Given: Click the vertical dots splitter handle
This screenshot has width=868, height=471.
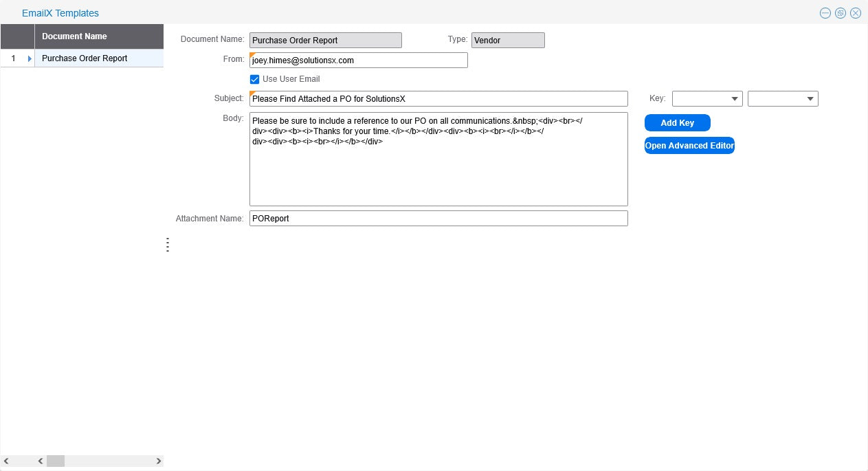Looking at the screenshot, I should click(x=167, y=245).
